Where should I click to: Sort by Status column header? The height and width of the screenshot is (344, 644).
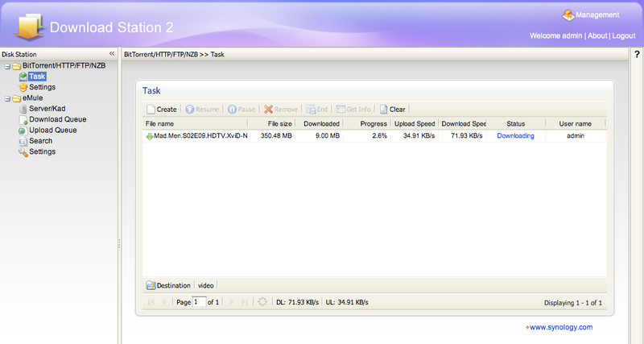[516, 124]
